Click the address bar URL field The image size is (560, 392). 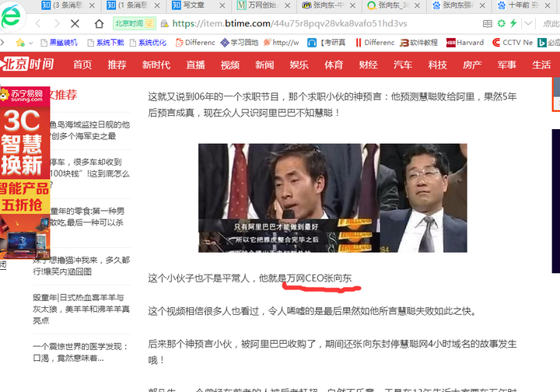pos(311,24)
